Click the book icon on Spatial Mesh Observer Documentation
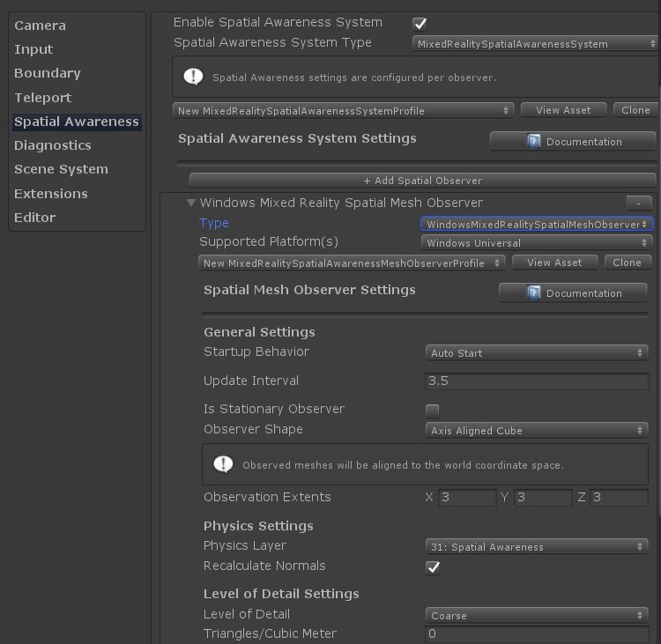 (x=533, y=293)
